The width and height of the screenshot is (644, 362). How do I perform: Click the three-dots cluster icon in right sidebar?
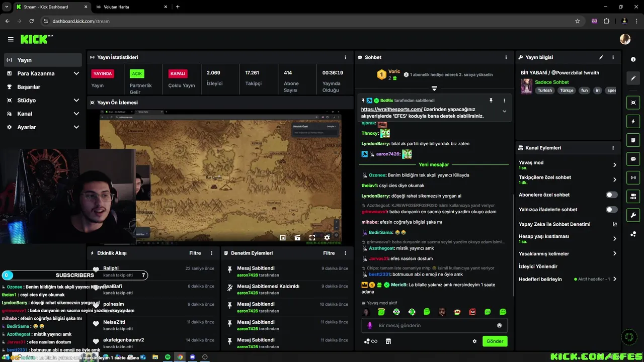(x=633, y=234)
